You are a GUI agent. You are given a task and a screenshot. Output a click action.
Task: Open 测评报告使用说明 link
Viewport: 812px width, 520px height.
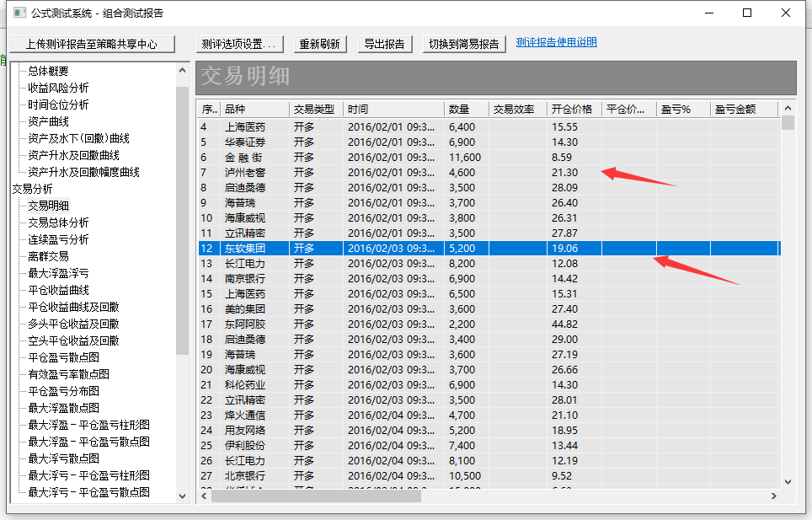pos(556,42)
